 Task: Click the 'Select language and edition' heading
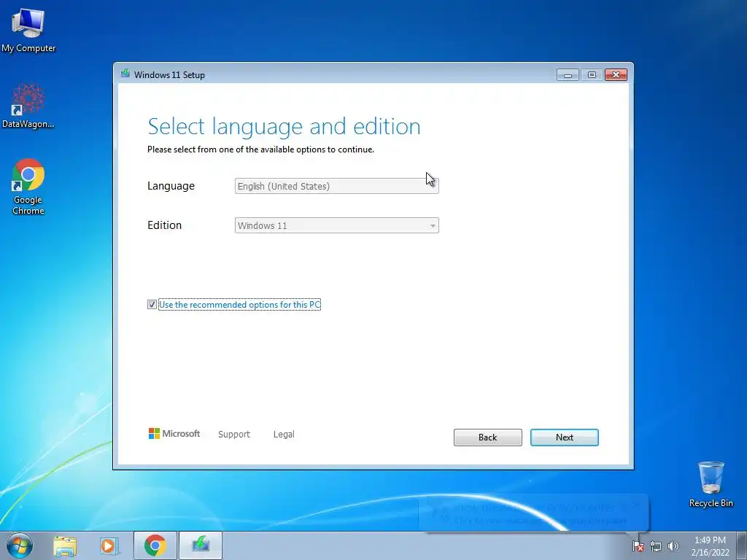pos(284,127)
